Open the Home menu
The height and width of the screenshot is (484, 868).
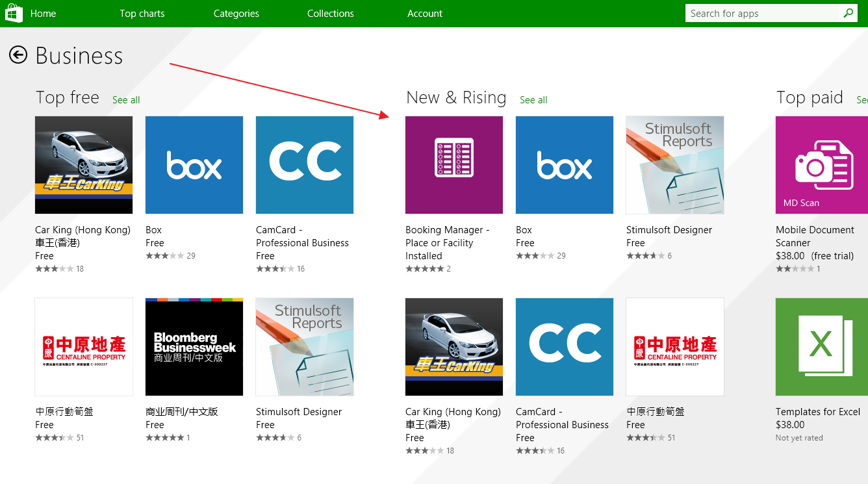44,13
